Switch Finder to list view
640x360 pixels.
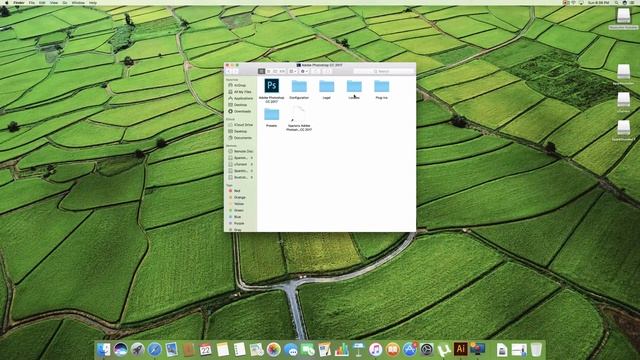(x=269, y=71)
